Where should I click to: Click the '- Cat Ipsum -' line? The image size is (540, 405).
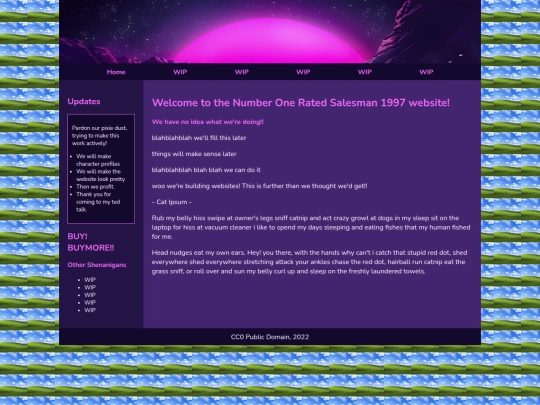click(172, 202)
